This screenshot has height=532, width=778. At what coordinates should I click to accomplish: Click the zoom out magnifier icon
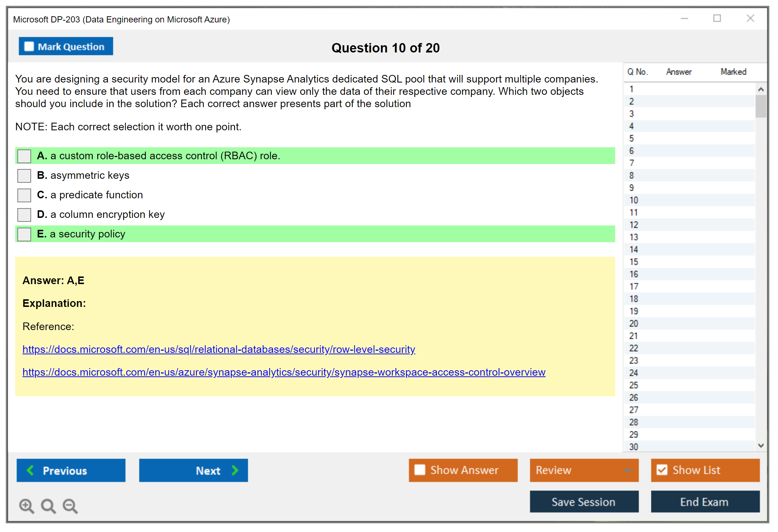pos(70,506)
